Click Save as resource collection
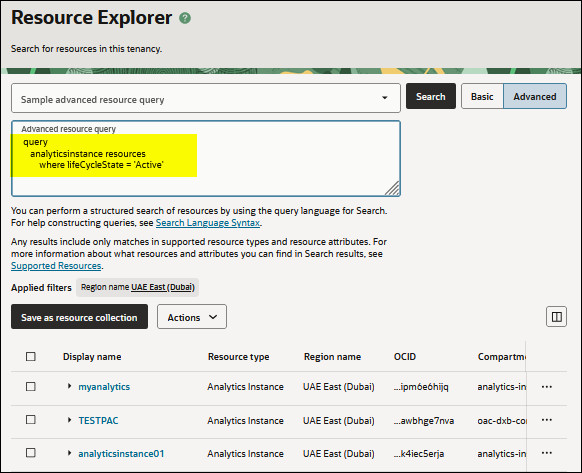This screenshot has width=582, height=473. pyautogui.click(x=79, y=317)
